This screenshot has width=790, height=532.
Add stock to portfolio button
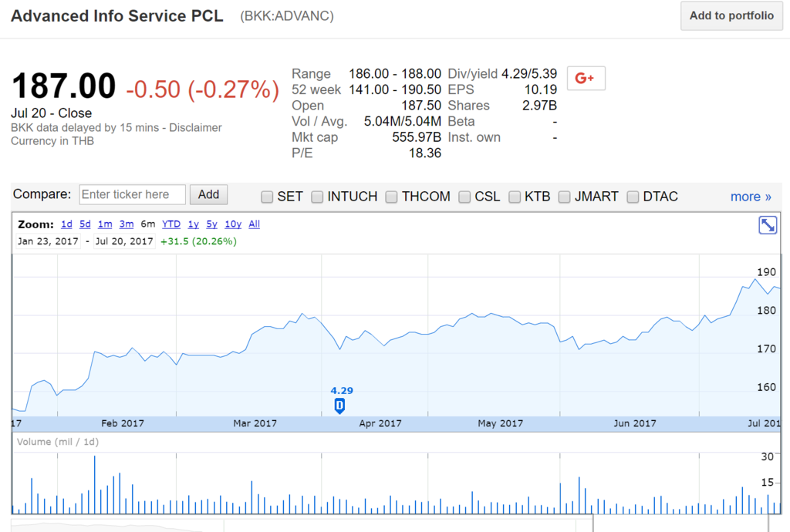tap(731, 15)
